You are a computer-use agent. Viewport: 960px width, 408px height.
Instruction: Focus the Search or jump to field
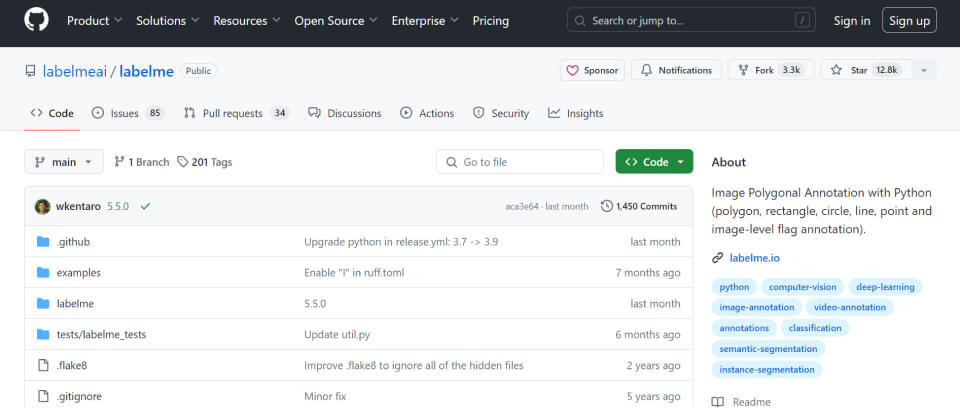(691, 20)
